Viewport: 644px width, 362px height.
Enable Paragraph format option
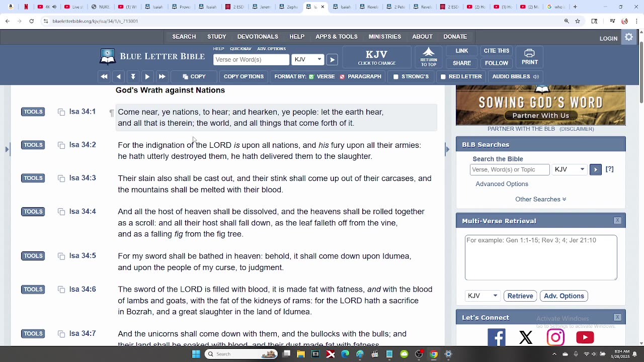click(x=342, y=77)
